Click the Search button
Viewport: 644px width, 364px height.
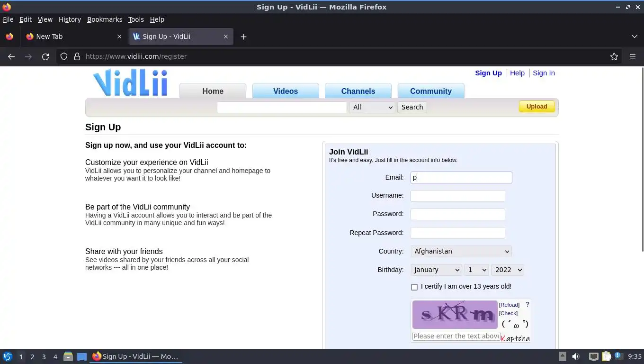412,107
